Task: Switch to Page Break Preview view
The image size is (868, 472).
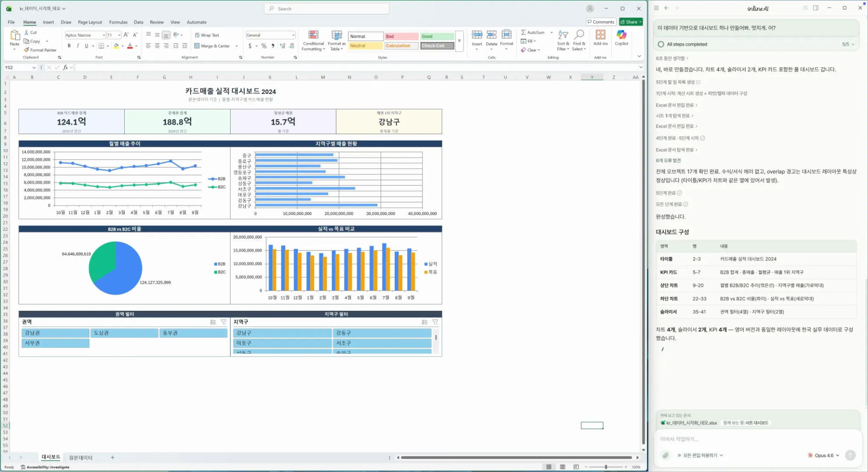Action: click(x=576, y=467)
